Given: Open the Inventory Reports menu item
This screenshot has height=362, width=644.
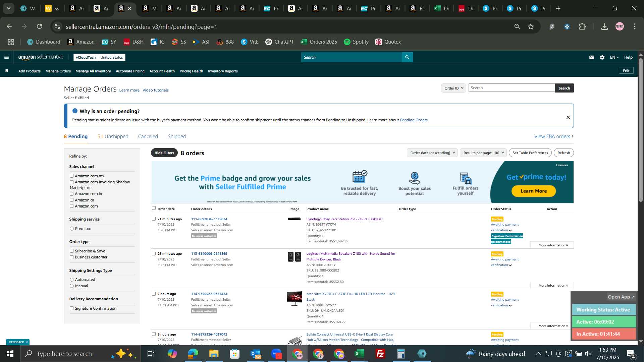Looking at the screenshot, I should (x=223, y=71).
